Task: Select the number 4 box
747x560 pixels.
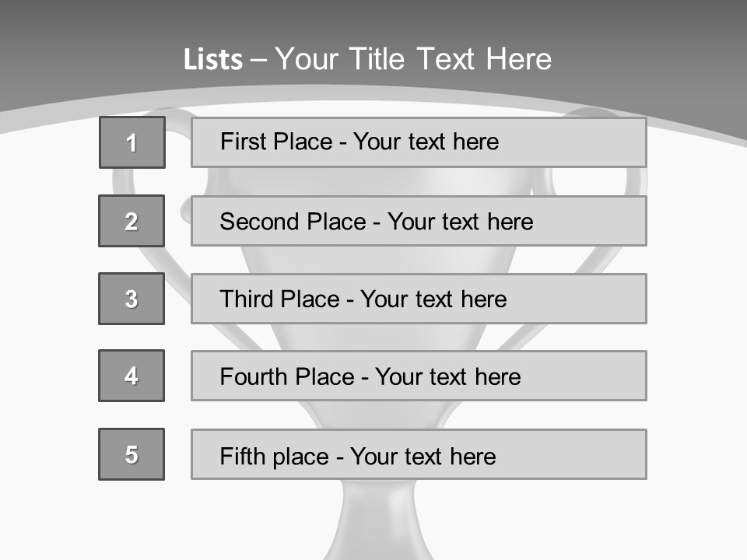Action: pyautogui.click(x=132, y=376)
